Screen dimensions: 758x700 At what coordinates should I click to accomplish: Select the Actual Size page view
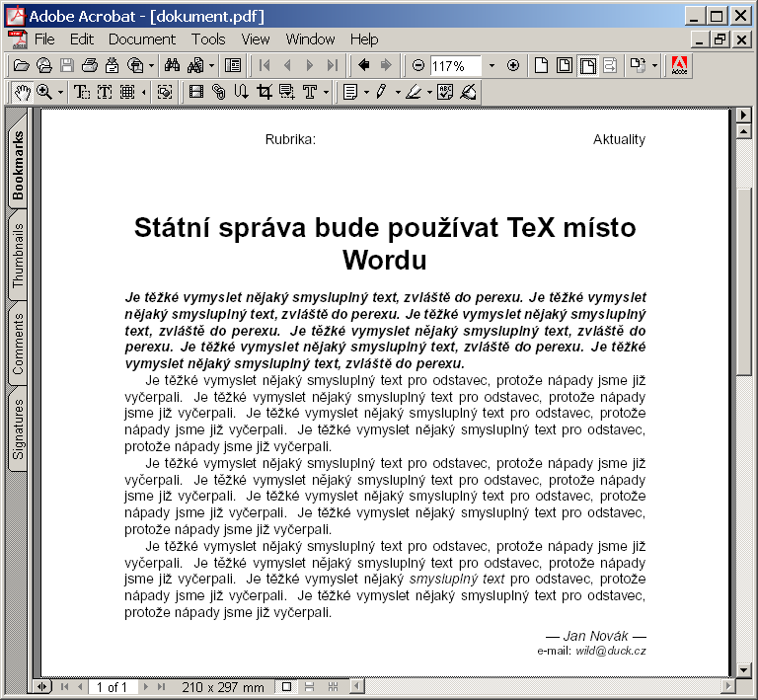tap(542, 65)
